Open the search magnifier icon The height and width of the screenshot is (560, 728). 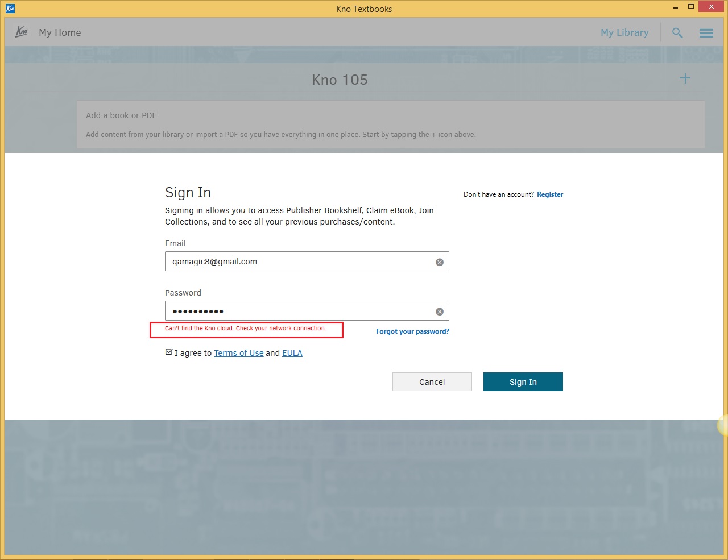[677, 33]
